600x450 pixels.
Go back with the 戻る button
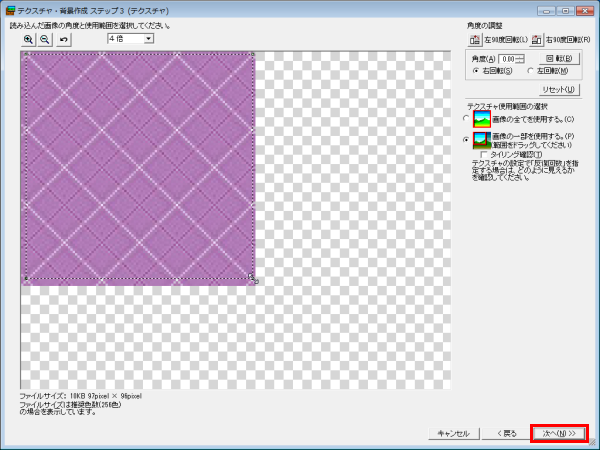[x=501, y=433]
